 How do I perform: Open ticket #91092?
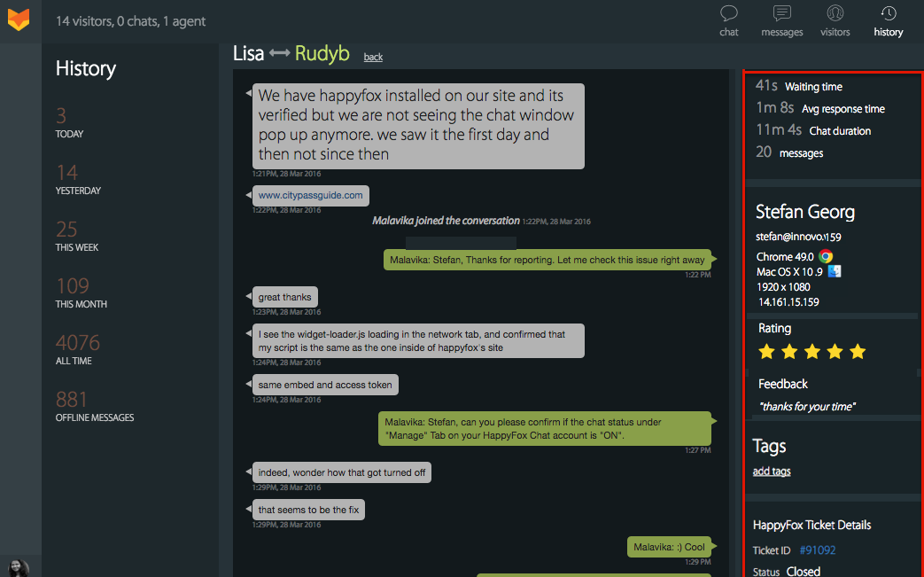point(818,550)
